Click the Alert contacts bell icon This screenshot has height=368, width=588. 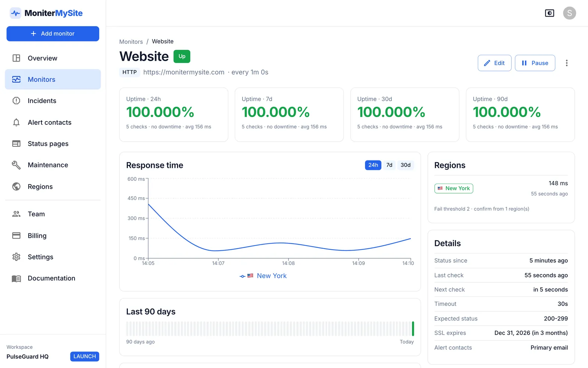16,123
